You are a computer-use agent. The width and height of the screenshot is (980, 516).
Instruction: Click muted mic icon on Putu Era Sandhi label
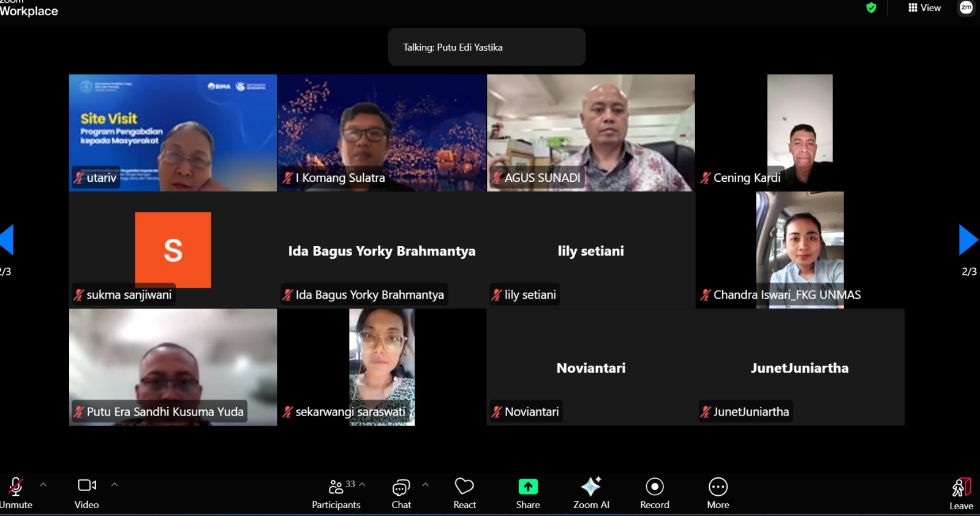[x=79, y=412]
